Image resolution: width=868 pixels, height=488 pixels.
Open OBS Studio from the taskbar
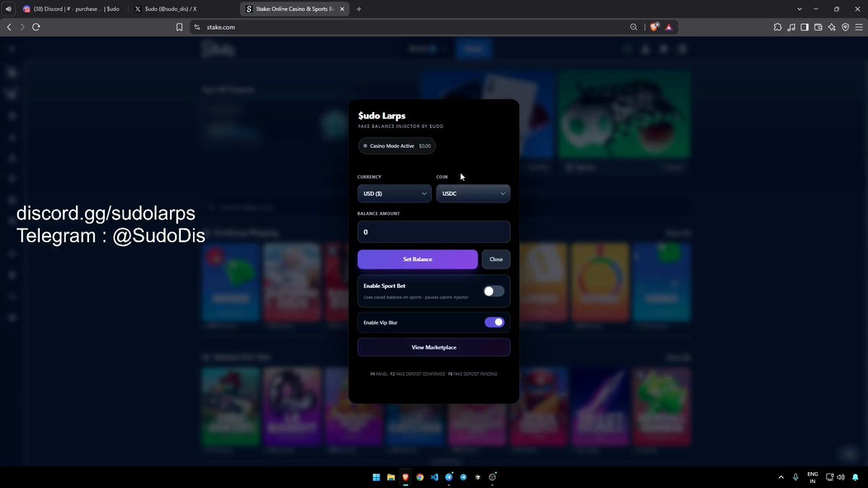pos(493,477)
